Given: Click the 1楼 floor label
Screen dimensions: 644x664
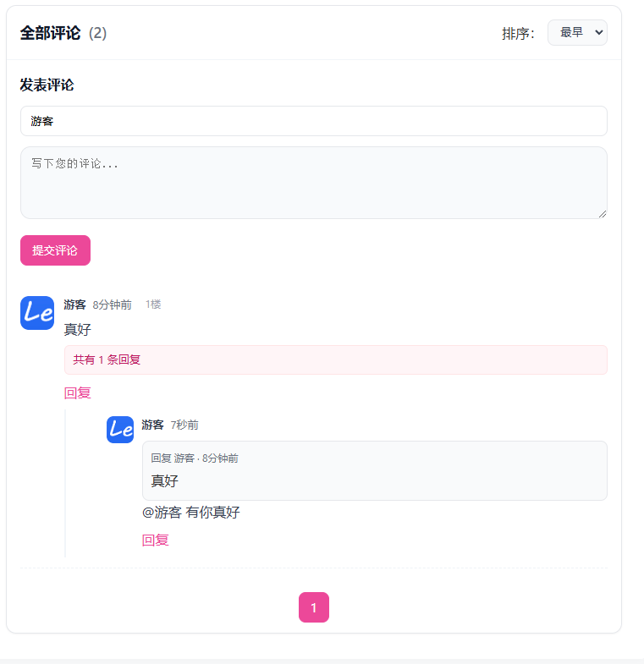Looking at the screenshot, I should point(153,305).
